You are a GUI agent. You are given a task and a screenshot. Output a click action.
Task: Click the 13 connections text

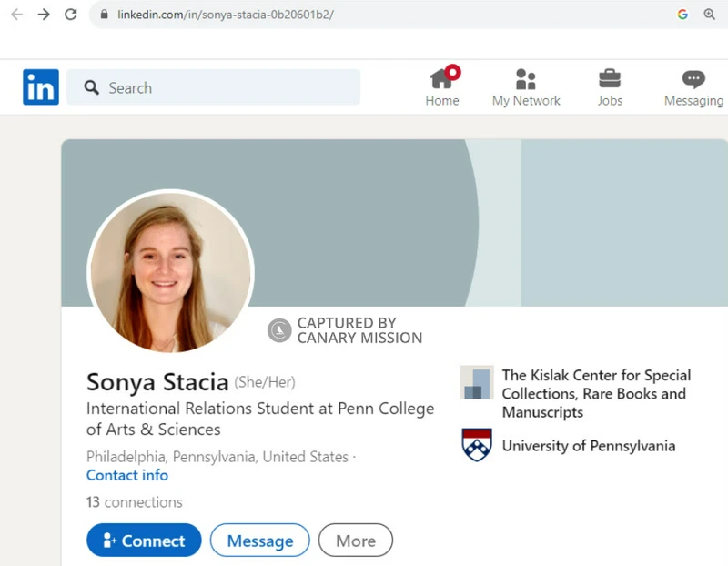pos(134,502)
